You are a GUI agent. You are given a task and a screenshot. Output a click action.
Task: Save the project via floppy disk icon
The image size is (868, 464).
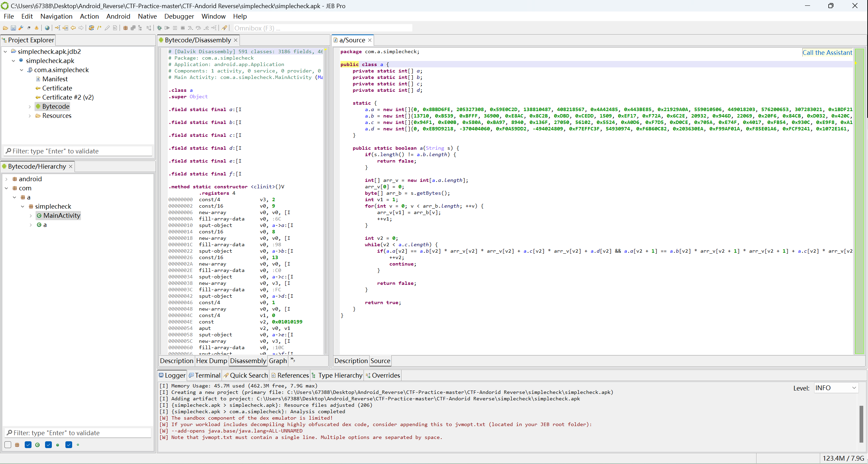click(14, 28)
